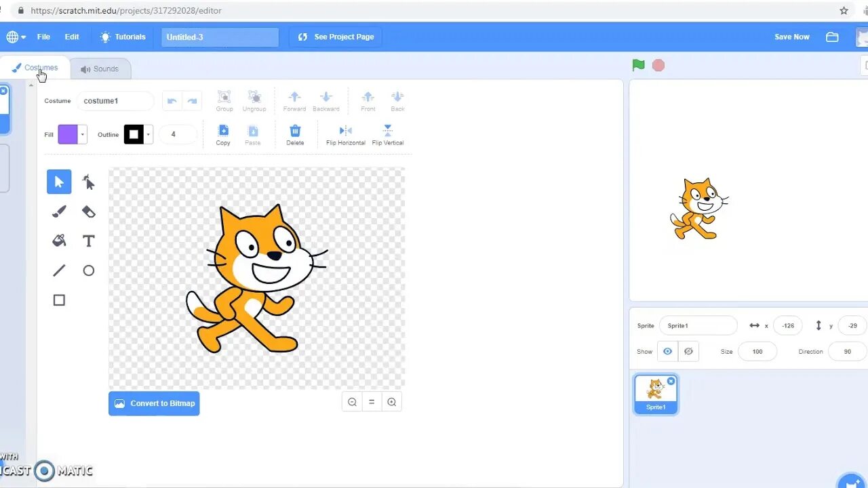Click the purple Fill color swatch
Screen dimensions: 868x488
click(x=68, y=134)
